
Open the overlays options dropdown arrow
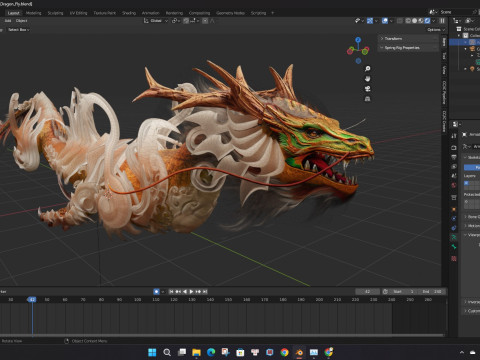tap(391, 21)
